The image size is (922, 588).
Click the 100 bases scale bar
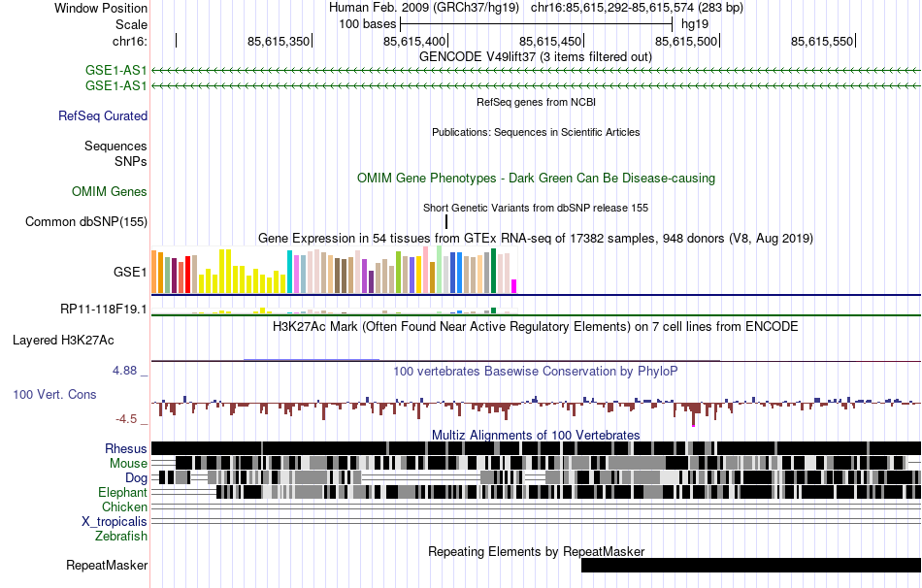coord(536,24)
